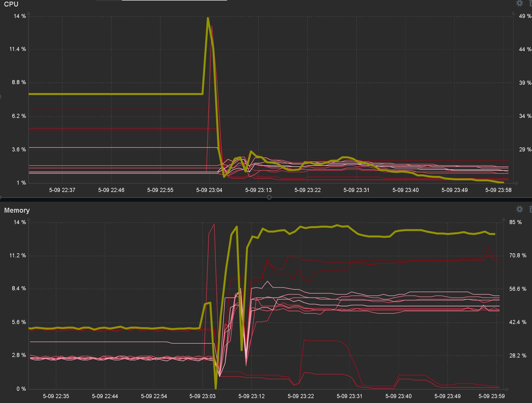Click the 5.6 % Memory axis label
532x403 pixels.
(x=19, y=322)
